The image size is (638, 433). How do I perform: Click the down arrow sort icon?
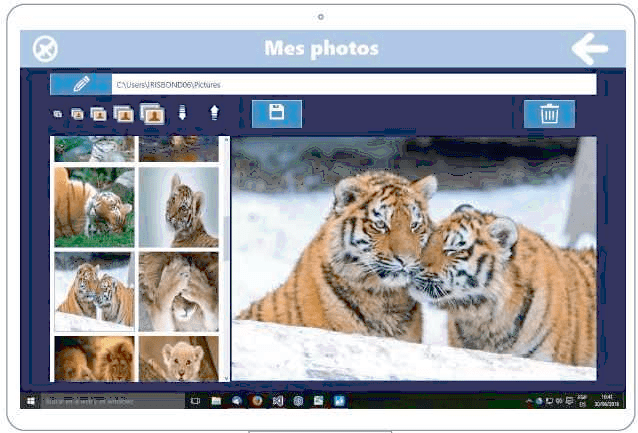[182, 114]
